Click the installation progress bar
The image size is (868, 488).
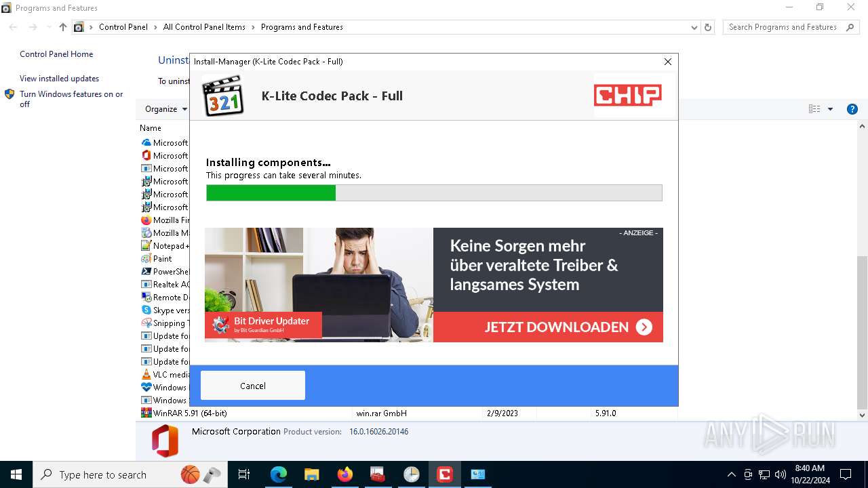[x=434, y=192]
